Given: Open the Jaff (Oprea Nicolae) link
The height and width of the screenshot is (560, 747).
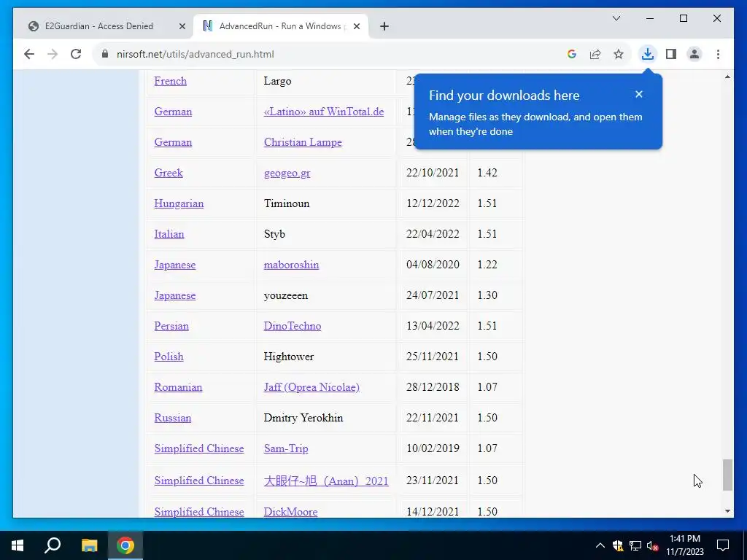Looking at the screenshot, I should point(311,387).
